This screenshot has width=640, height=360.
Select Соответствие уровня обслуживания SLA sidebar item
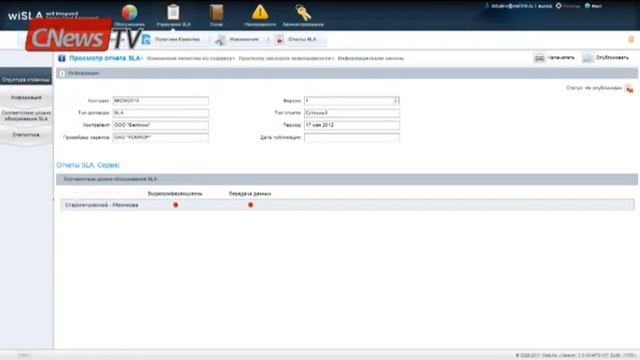[x=26, y=116]
